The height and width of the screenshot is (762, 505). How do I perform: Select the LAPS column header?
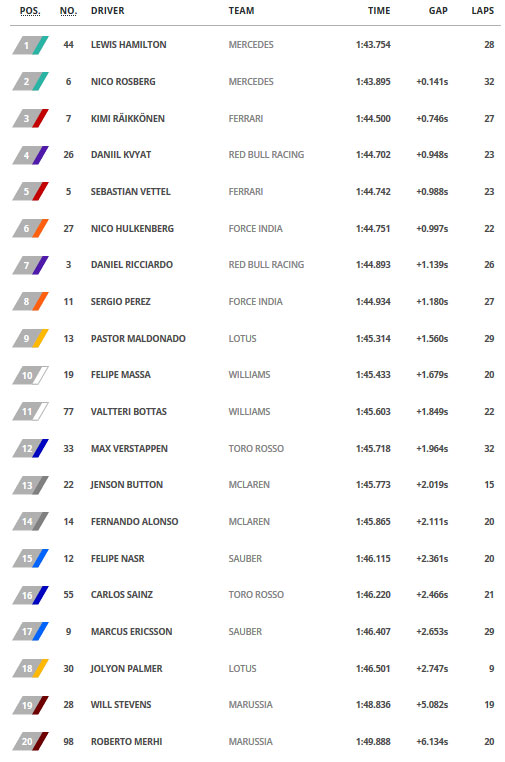(x=483, y=11)
